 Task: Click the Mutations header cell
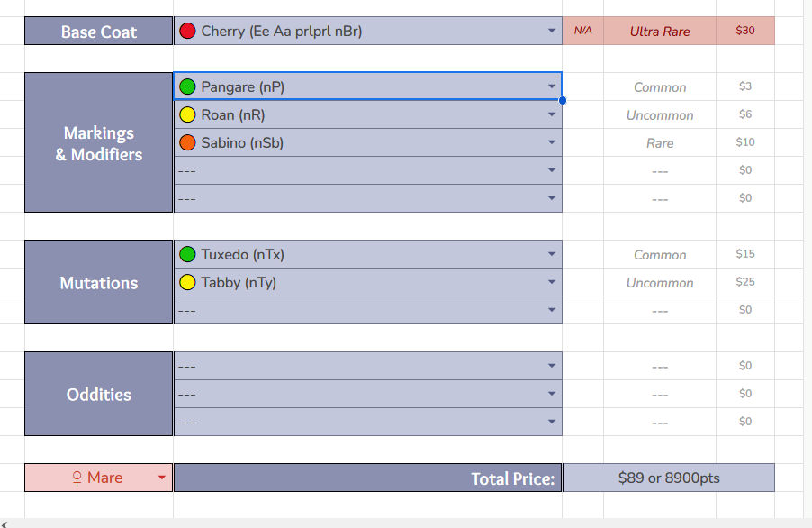point(99,283)
